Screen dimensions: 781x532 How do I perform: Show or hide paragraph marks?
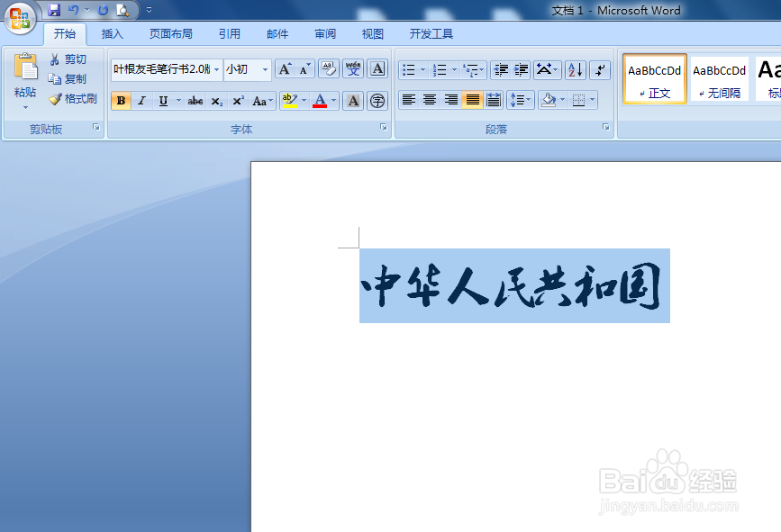pyautogui.click(x=600, y=69)
